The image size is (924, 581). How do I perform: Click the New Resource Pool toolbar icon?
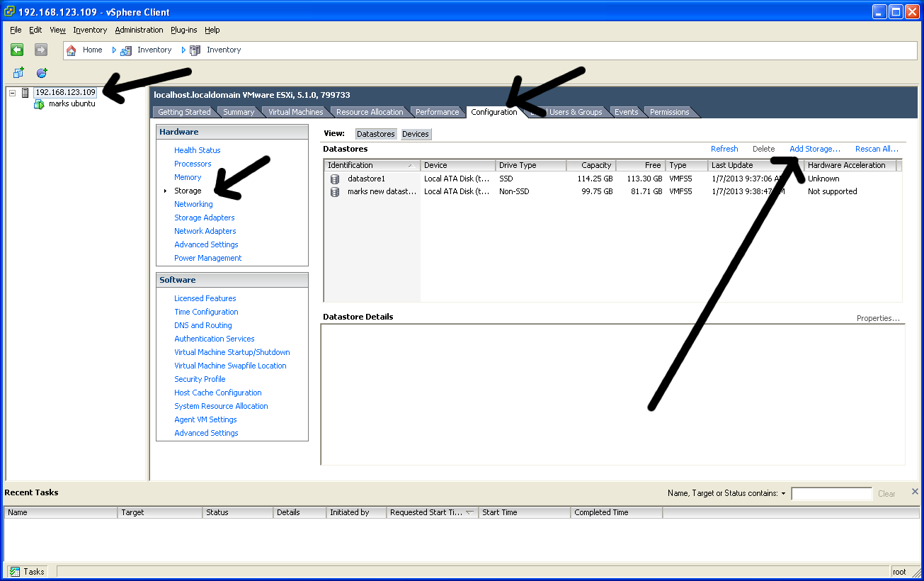pyautogui.click(x=42, y=73)
